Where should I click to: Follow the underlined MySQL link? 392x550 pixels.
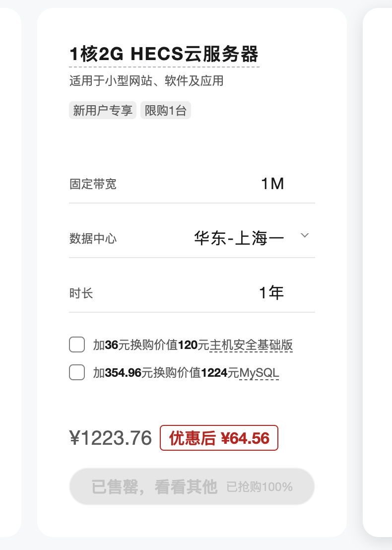coord(259,372)
